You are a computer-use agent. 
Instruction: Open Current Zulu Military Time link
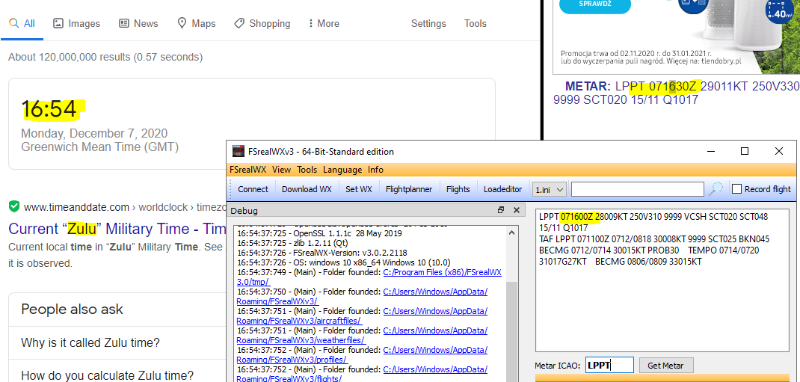tap(117, 228)
